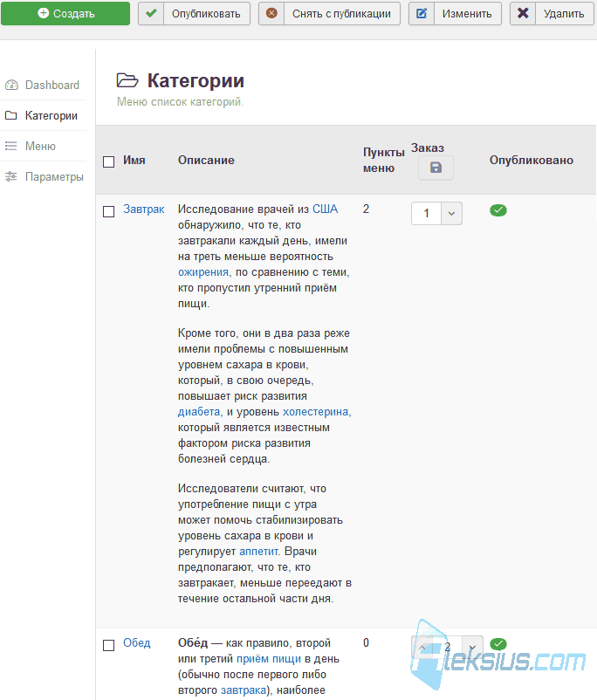Check the Обед row checkbox
The height and width of the screenshot is (700, 597).
tap(108, 645)
